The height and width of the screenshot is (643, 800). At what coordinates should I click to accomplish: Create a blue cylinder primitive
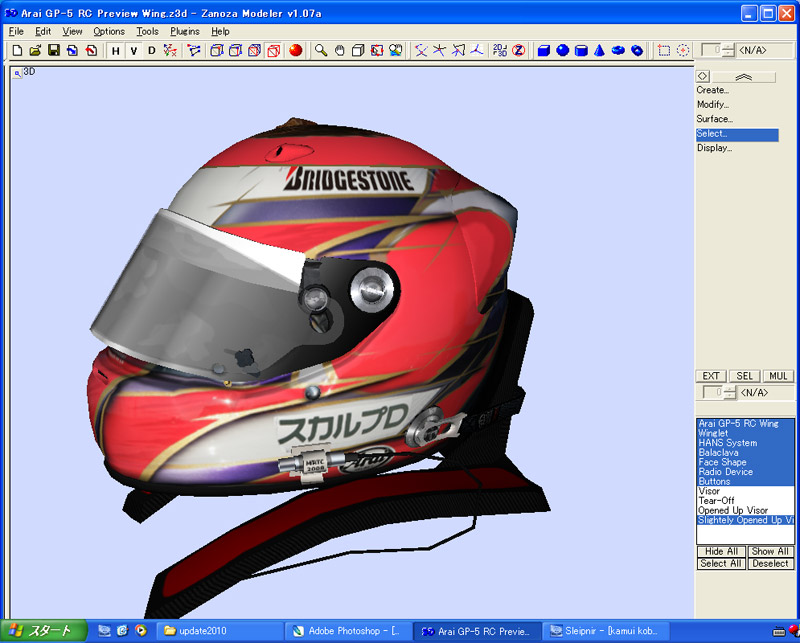point(581,50)
